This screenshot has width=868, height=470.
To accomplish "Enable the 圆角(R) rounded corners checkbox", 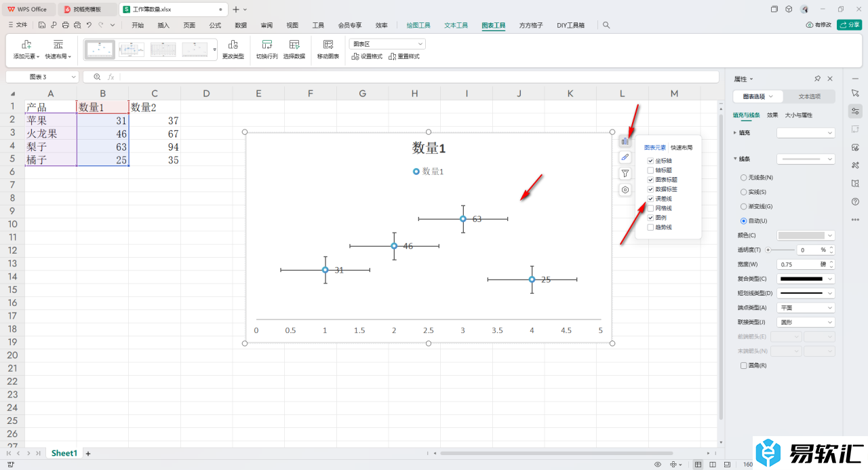I will point(744,366).
